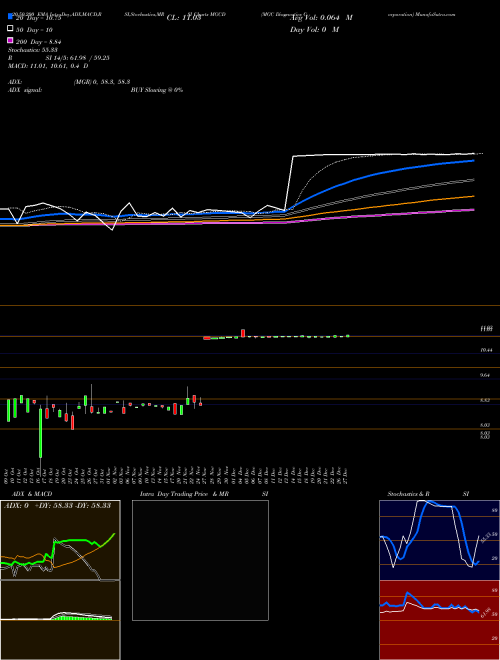Click the 'Stochastics & R' panel title

point(408,494)
